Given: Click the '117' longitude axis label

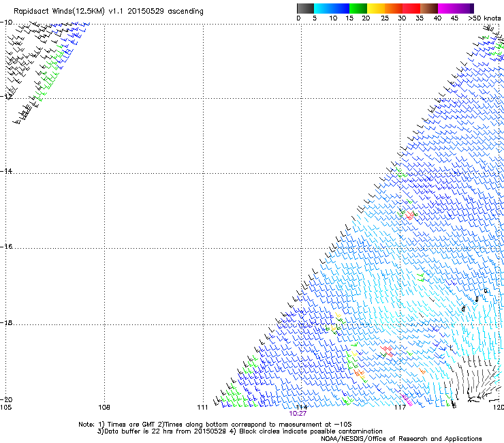Looking at the screenshot, I should click(x=400, y=408).
